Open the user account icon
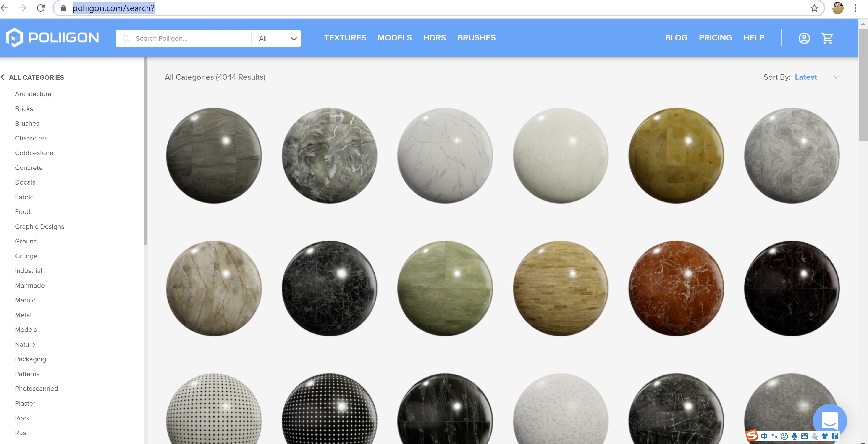The image size is (868, 444). 804,38
